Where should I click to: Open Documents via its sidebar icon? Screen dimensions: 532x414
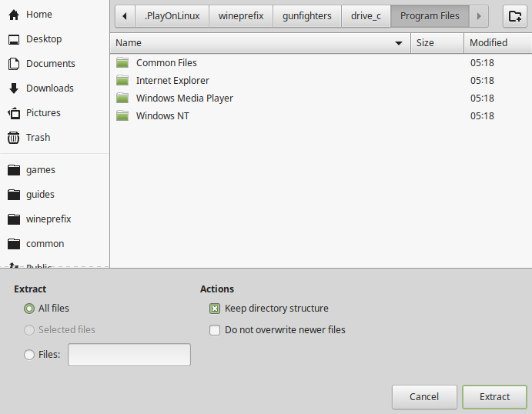pos(14,64)
